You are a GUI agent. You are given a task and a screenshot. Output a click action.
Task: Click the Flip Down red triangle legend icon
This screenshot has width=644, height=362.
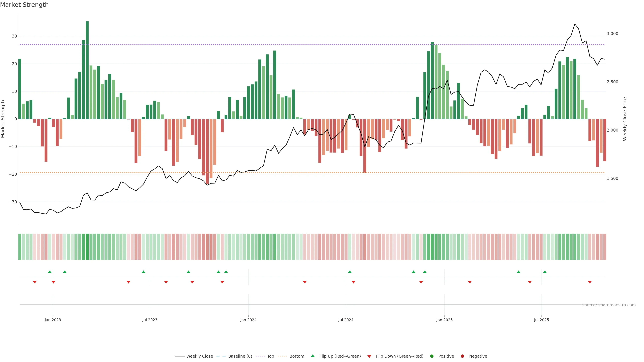pos(369,356)
